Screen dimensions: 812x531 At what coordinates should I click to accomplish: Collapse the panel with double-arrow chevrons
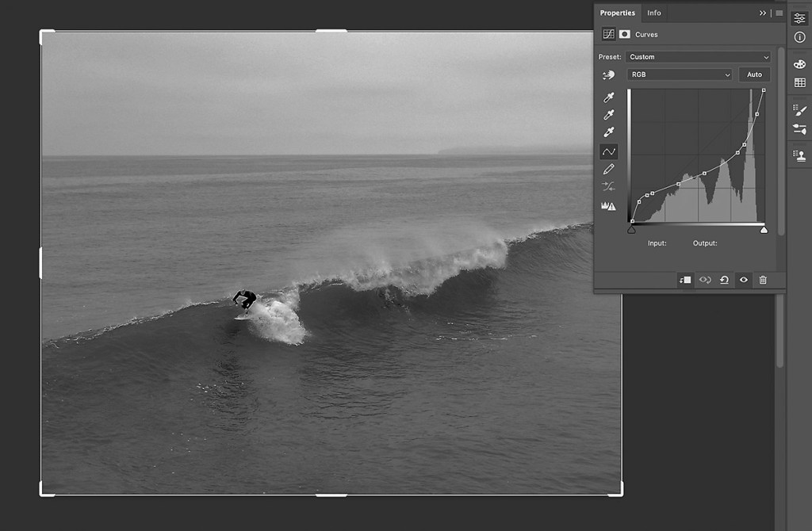[x=763, y=13]
